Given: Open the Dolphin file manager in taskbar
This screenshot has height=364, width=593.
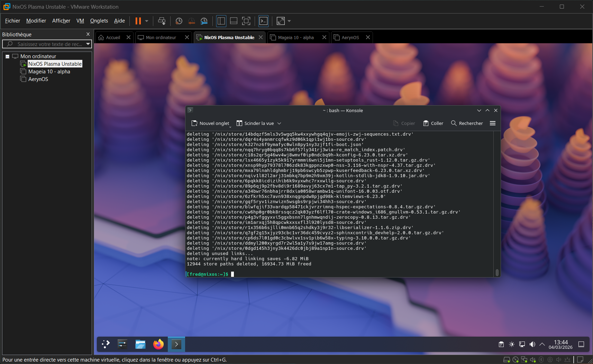Looking at the screenshot, I should [140, 344].
